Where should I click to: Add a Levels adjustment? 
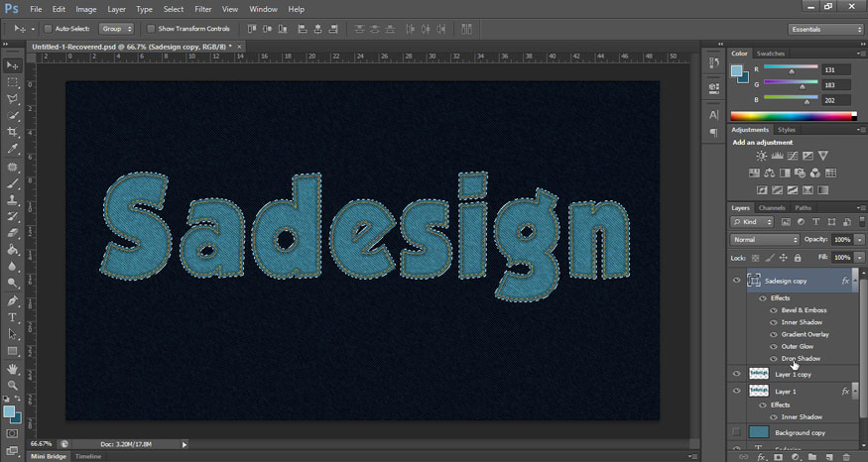pyautogui.click(x=777, y=156)
